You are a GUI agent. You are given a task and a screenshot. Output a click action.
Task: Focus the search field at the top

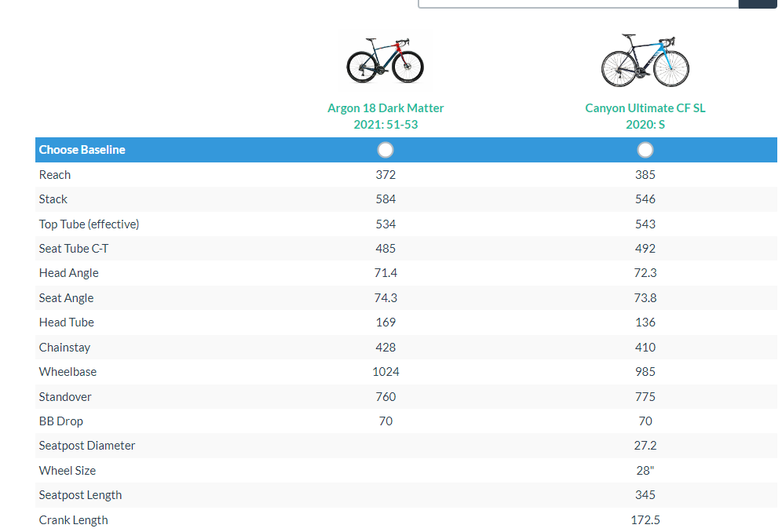pos(578,3)
